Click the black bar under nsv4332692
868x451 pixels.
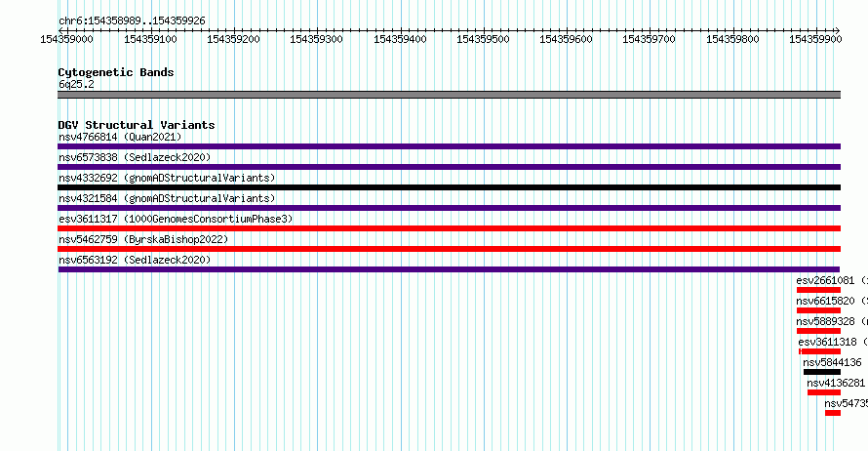tap(449, 187)
